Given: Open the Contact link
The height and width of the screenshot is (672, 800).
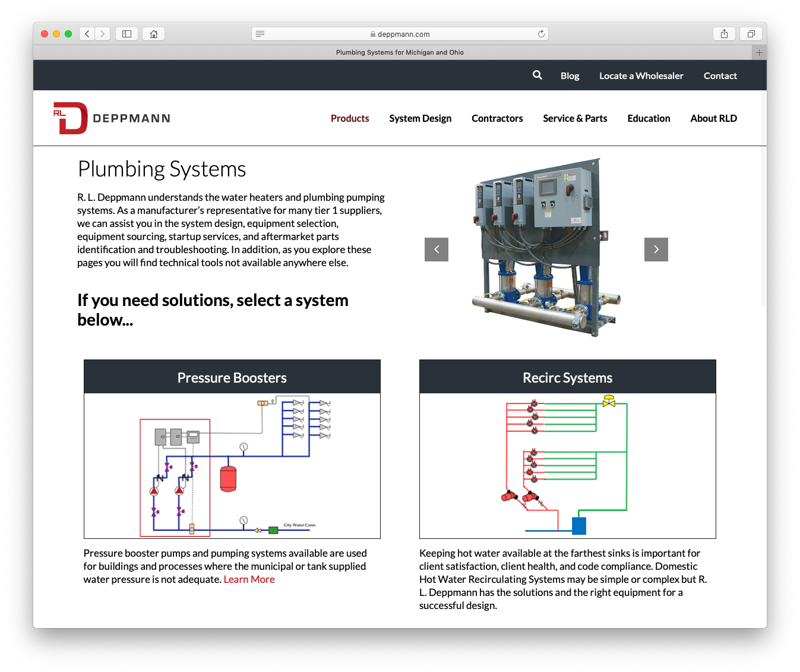Looking at the screenshot, I should pos(720,75).
